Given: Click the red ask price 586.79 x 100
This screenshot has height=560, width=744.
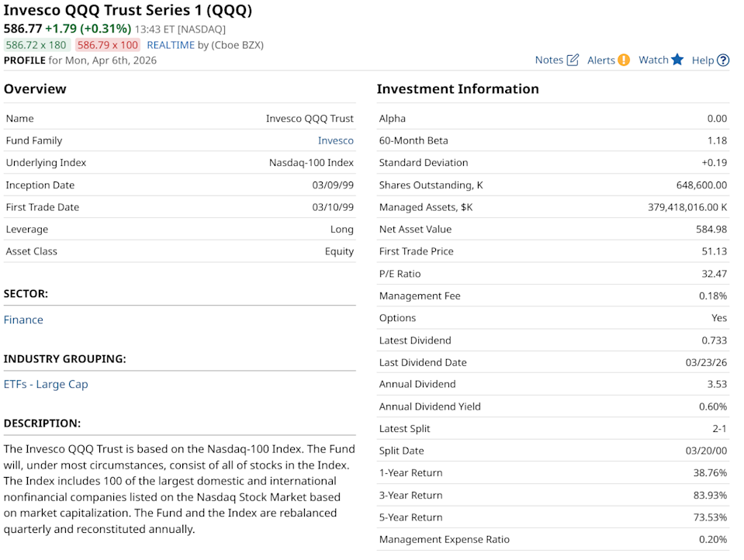Looking at the screenshot, I should pyautogui.click(x=108, y=45).
